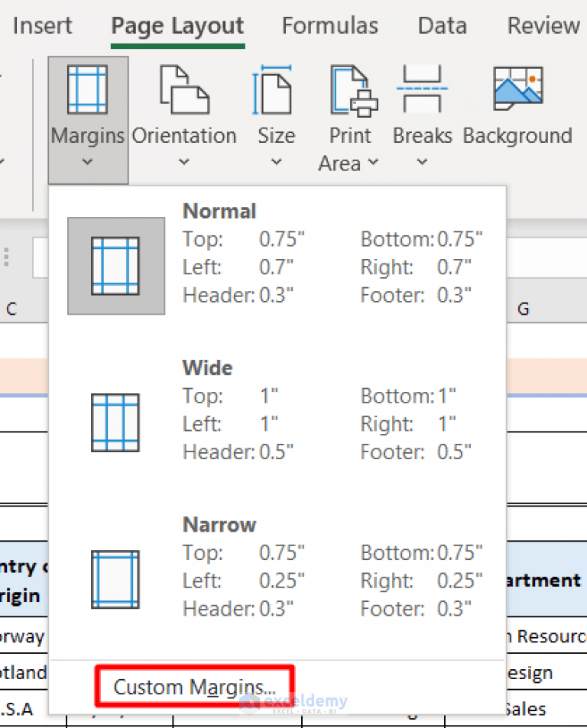Open the Size dropdown chevron
587x728 pixels.
(276, 162)
